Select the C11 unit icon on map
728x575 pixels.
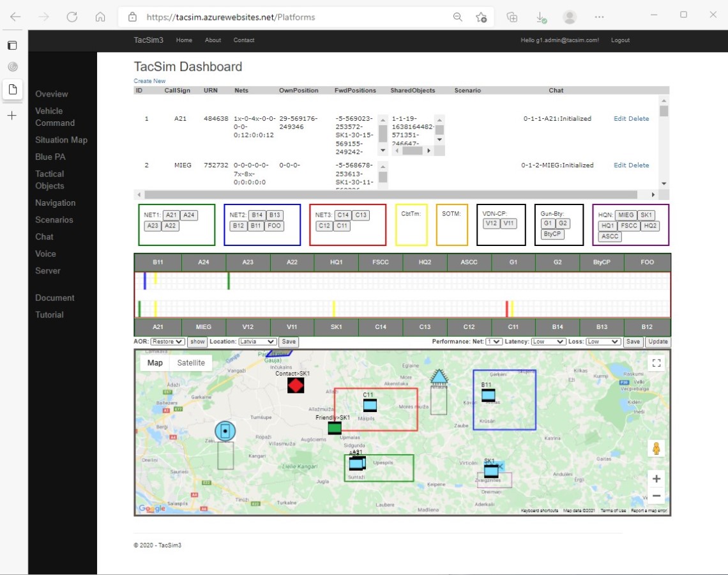[370, 405]
